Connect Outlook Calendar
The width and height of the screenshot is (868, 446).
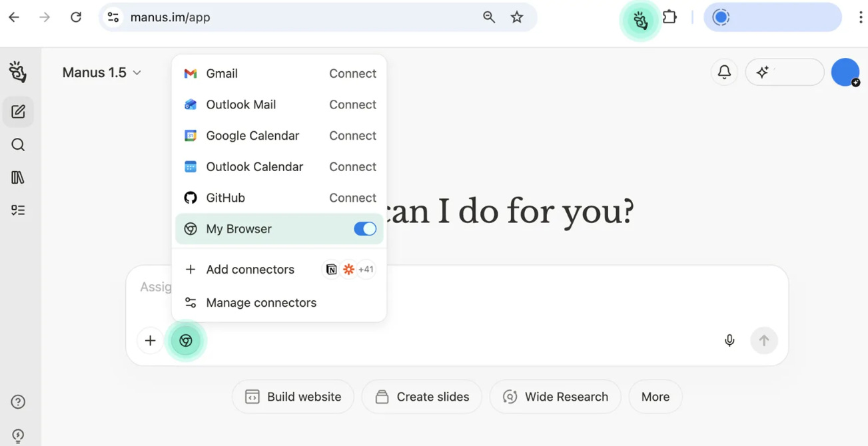(x=352, y=166)
